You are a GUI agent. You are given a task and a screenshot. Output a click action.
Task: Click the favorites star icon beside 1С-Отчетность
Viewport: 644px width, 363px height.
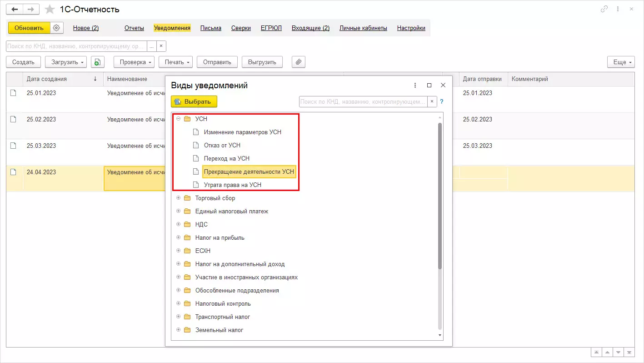click(x=50, y=10)
